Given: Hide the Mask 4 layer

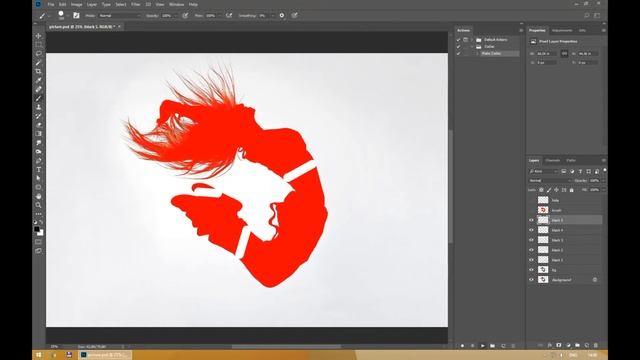Looking at the screenshot, I should [531, 230].
